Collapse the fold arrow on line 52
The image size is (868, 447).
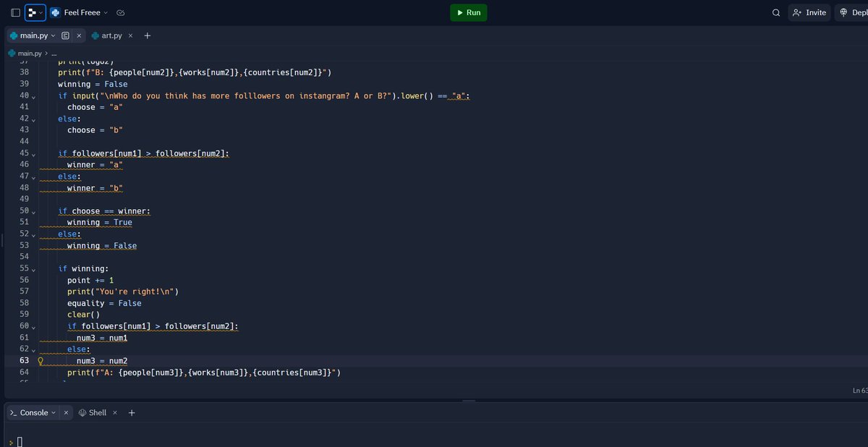coord(33,234)
